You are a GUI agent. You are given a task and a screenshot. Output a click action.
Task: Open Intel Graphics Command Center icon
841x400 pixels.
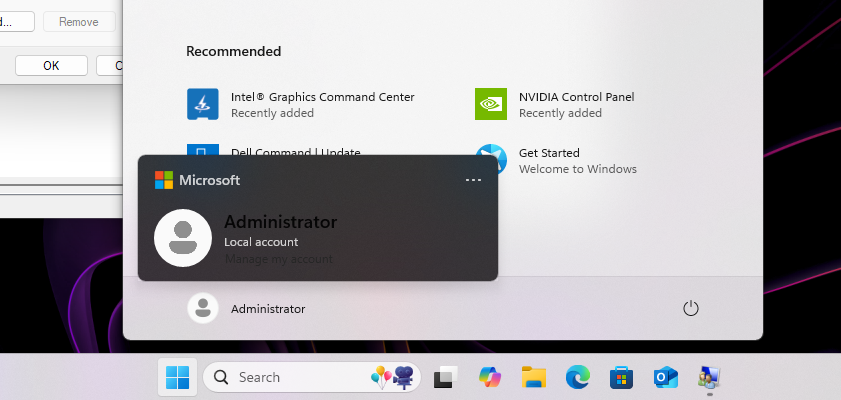click(x=203, y=104)
